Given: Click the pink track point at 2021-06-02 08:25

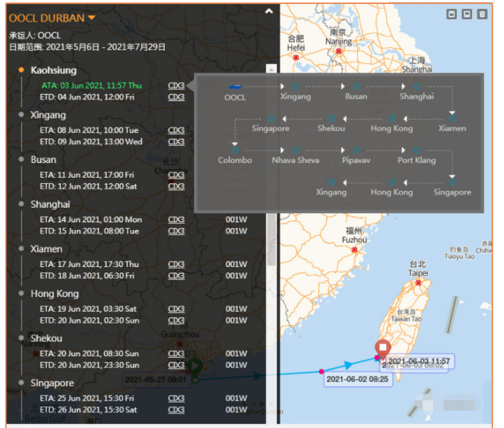Looking at the screenshot, I should (321, 372).
